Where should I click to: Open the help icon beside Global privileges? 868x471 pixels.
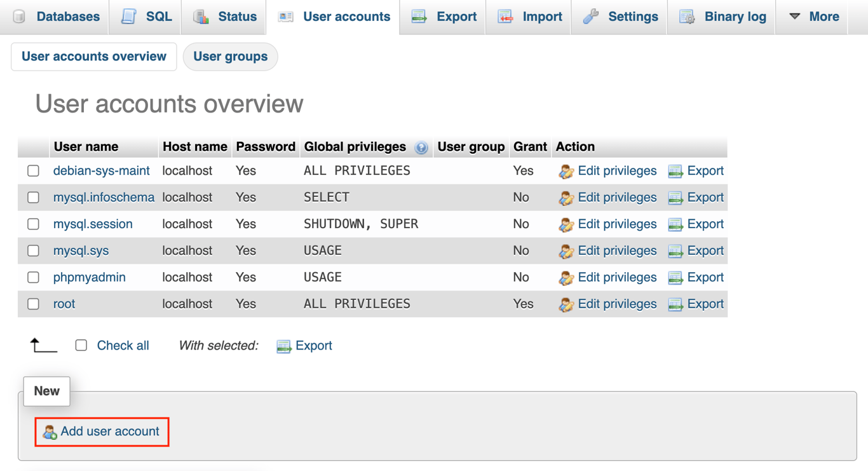tap(421, 147)
